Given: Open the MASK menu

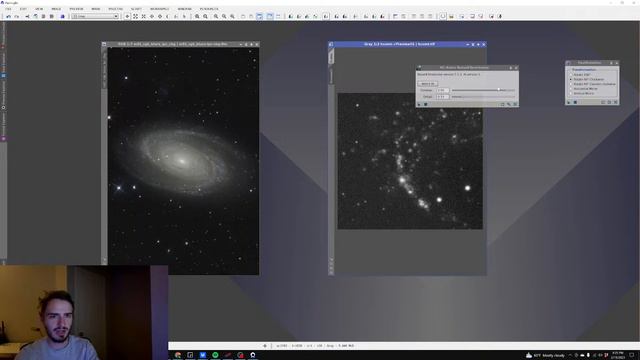Looking at the screenshot, I should pyautogui.click(x=96, y=9).
